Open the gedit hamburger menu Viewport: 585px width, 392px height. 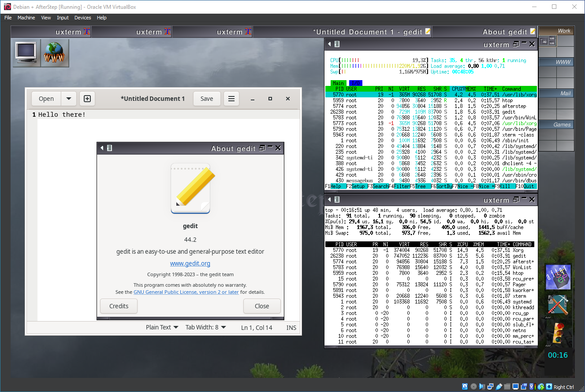tap(231, 99)
